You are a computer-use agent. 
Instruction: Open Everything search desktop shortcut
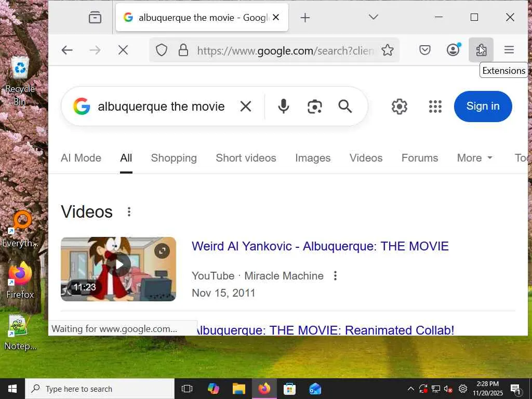[20, 229]
